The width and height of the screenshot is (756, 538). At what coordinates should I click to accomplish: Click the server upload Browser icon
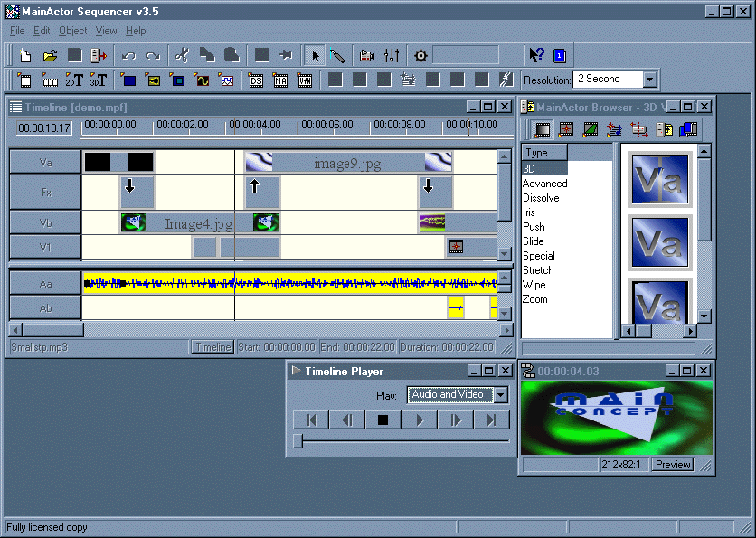pyautogui.click(x=664, y=129)
